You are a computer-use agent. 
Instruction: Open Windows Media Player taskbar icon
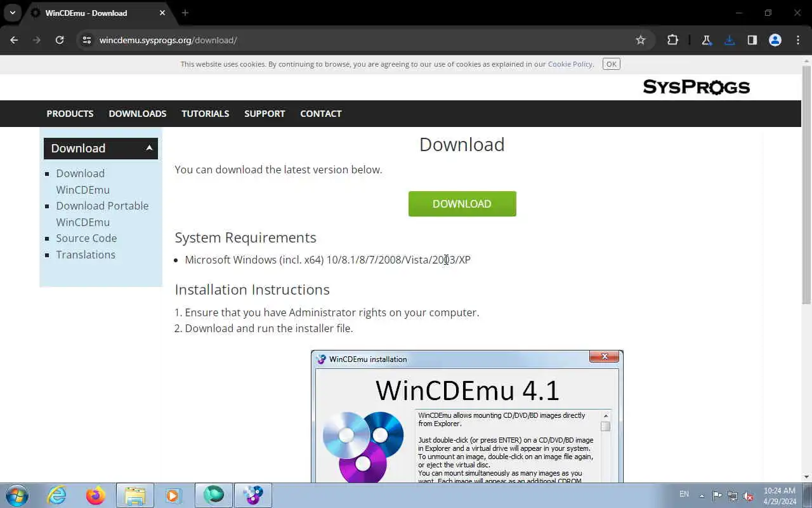174,495
